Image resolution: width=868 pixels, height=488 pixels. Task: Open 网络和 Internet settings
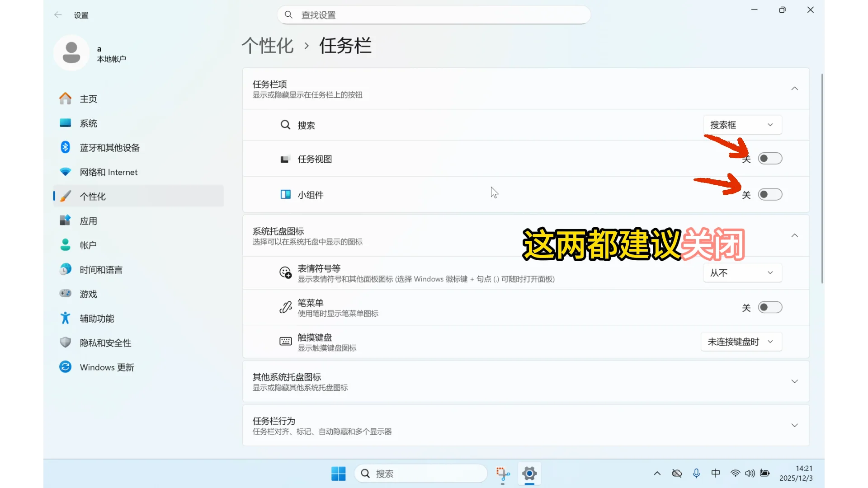109,172
